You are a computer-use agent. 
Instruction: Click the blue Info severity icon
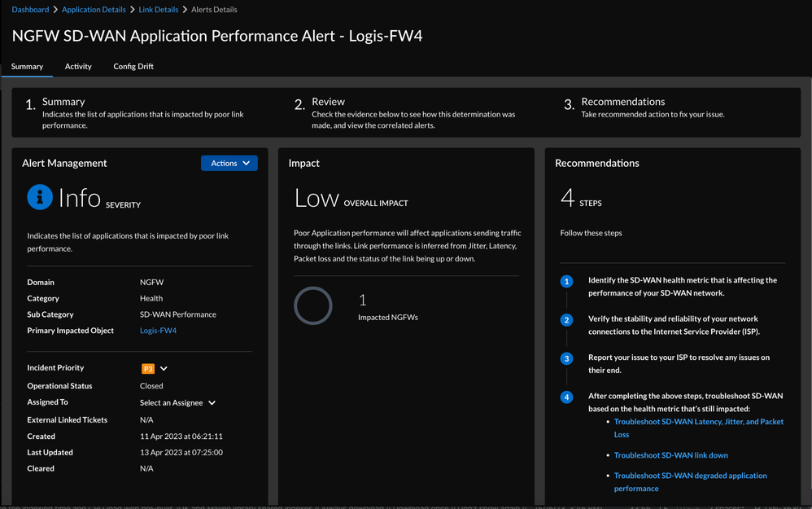click(40, 197)
